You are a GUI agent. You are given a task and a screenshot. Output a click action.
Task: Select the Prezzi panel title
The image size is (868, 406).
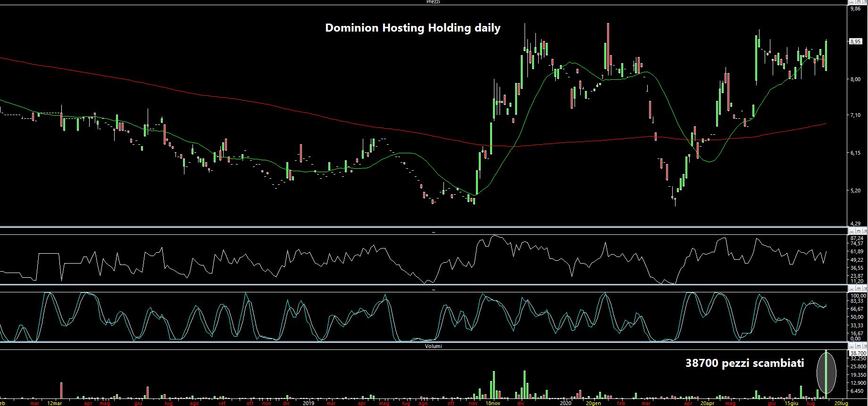tap(433, 2)
